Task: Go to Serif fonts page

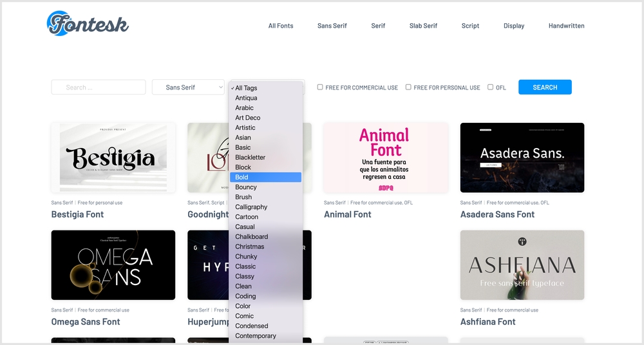Action: click(x=378, y=26)
